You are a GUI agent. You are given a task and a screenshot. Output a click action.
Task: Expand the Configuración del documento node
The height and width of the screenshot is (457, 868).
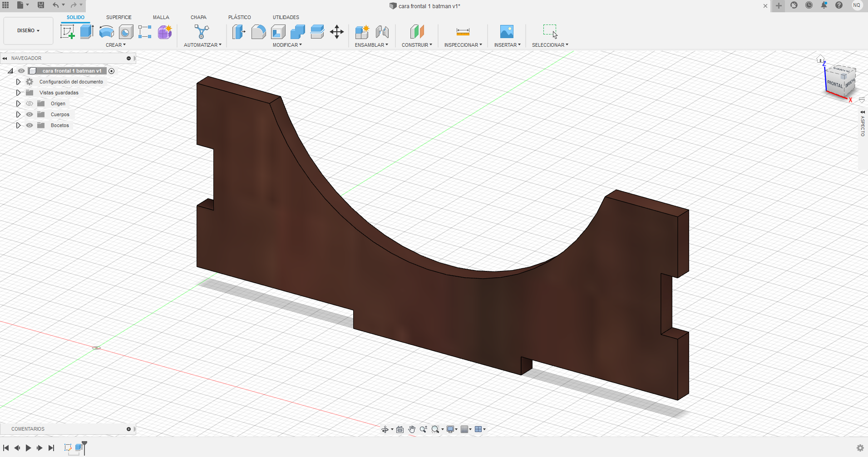coord(18,82)
